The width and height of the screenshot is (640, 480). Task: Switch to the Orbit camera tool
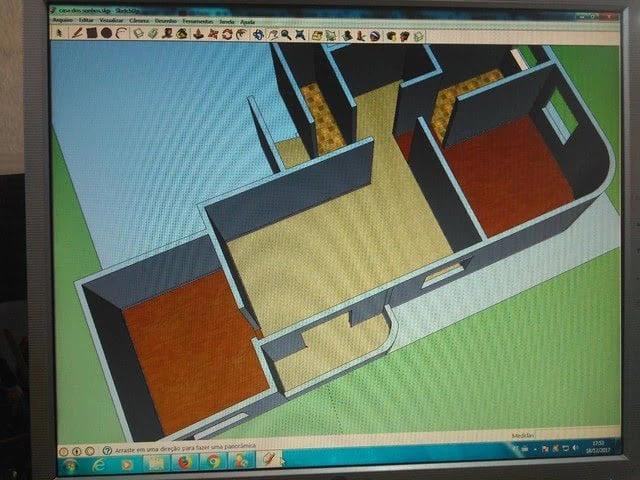(258, 35)
